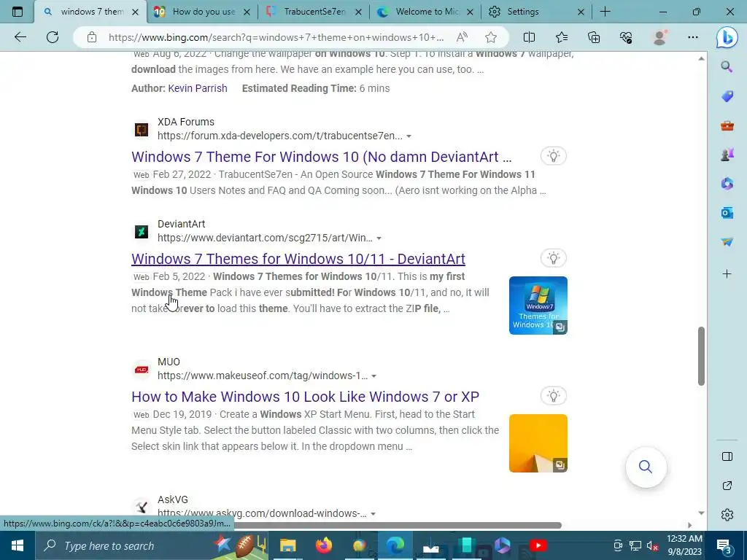Expand DeviantArt URL dropdown arrow

[x=379, y=238]
